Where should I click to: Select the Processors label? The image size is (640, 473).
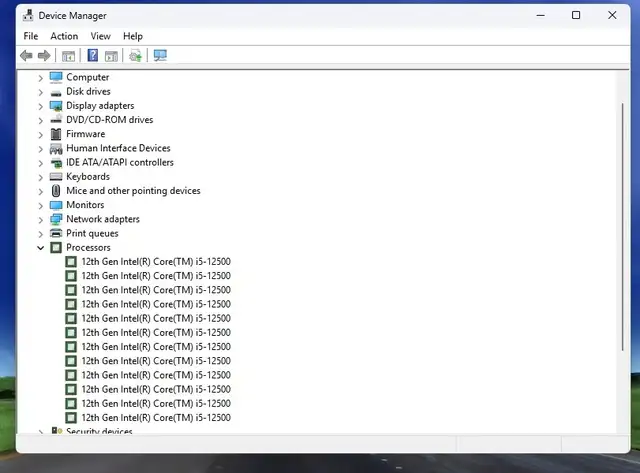[88, 247]
